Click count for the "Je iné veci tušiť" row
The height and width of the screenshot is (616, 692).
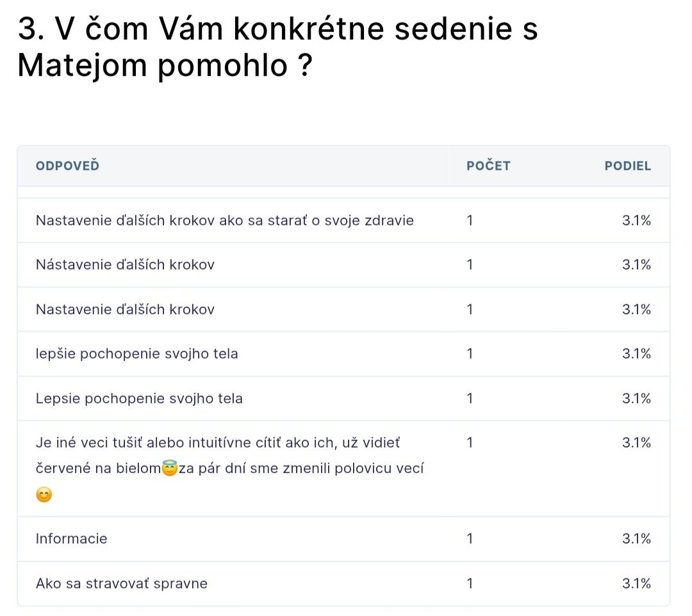point(470,442)
